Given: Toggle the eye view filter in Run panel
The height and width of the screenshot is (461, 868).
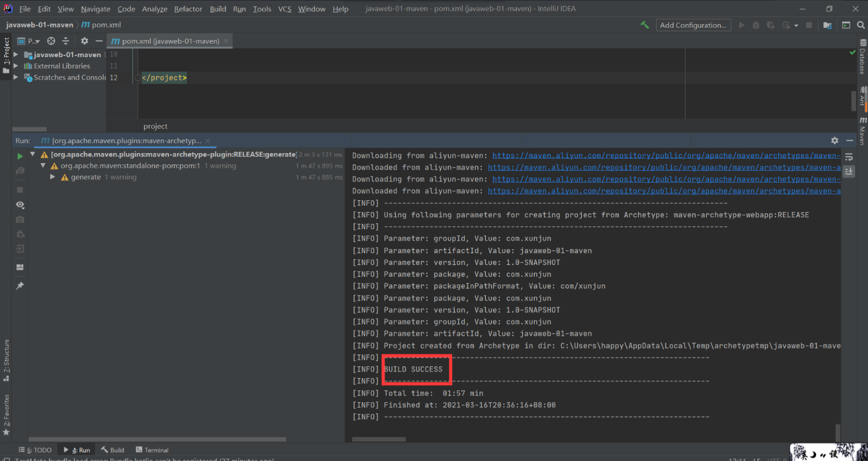Looking at the screenshot, I should (20, 205).
